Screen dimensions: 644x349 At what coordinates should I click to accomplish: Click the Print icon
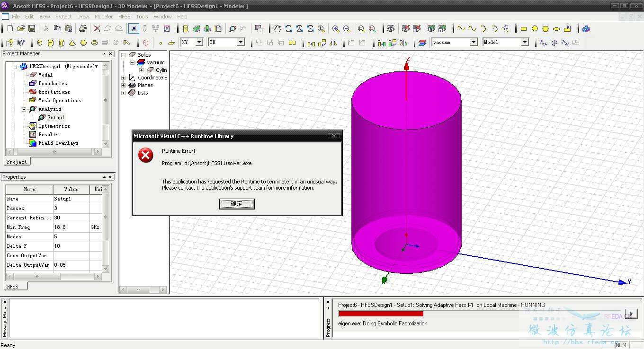pyautogui.click(x=83, y=29)
